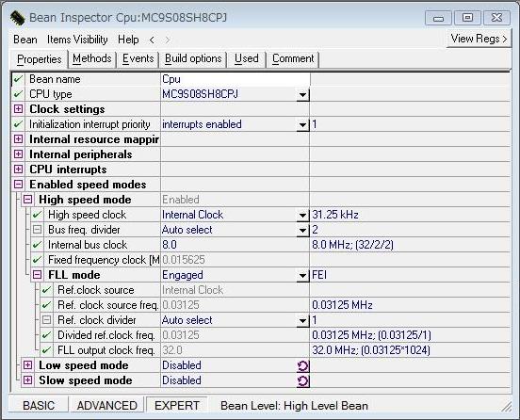Screen dimensions: 520x420
Task: Toggle the Bus freq. divider box
Action: coord(37,230)
